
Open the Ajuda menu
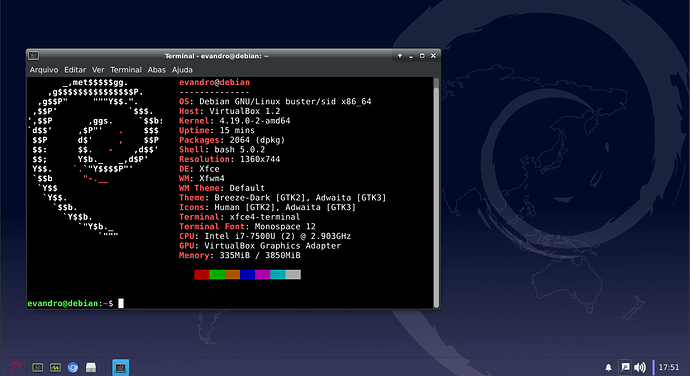[182, 70]
